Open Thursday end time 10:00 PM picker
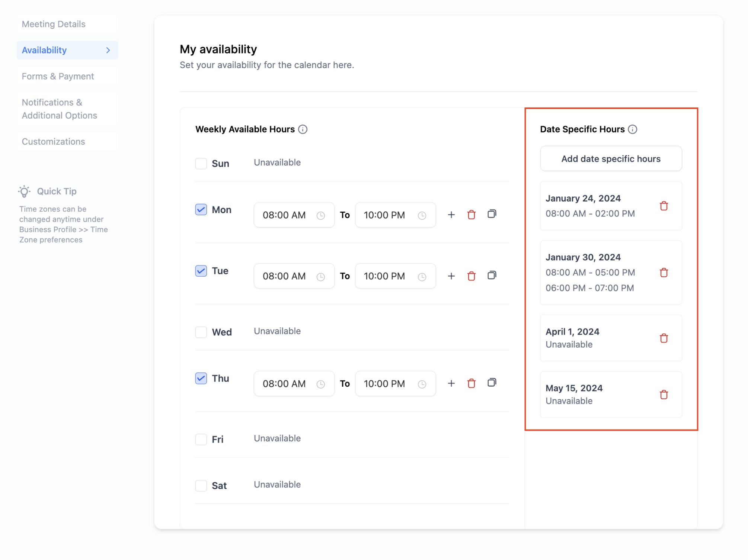The height and width of the screenshot is (560, 748). coord(395,383)
